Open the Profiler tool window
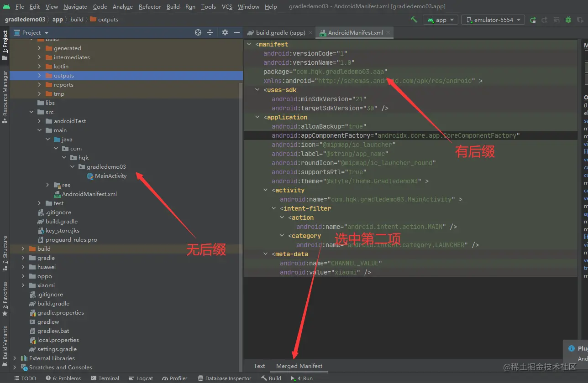 coord(175,378)
